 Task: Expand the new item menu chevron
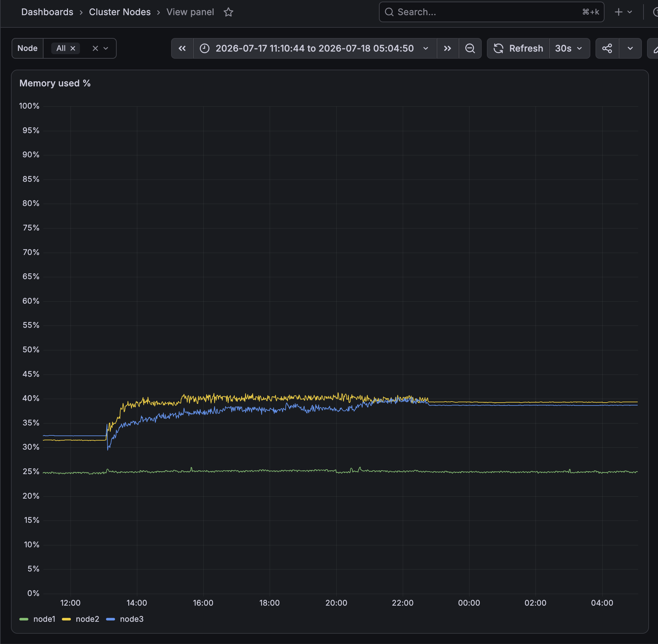click(x=630, y=12)
